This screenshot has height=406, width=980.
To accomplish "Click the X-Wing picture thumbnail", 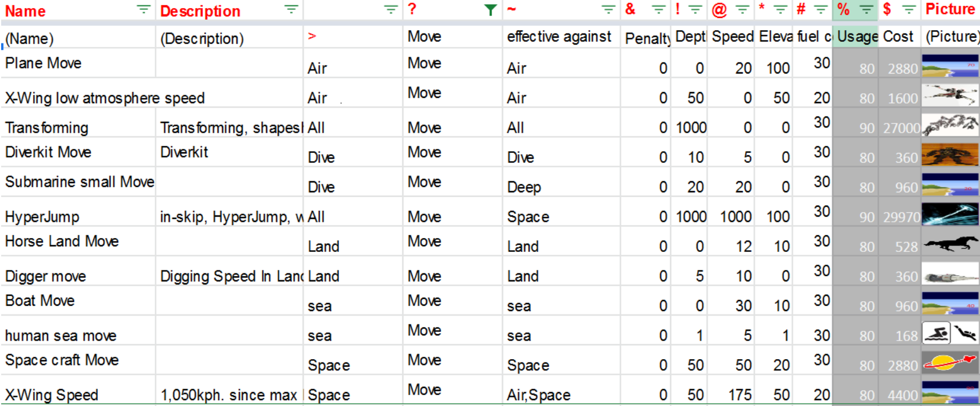I will (x=950, y=94).
